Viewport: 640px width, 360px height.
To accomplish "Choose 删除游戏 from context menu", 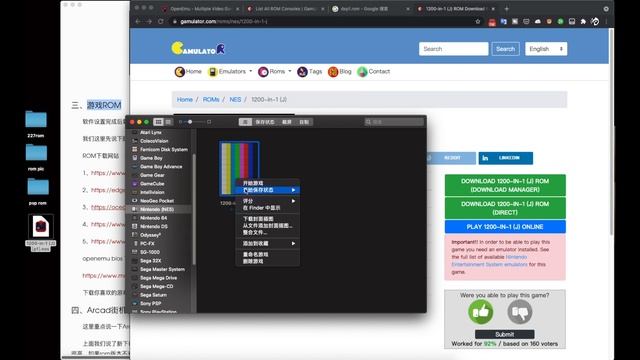I will (x=267, y=261).
